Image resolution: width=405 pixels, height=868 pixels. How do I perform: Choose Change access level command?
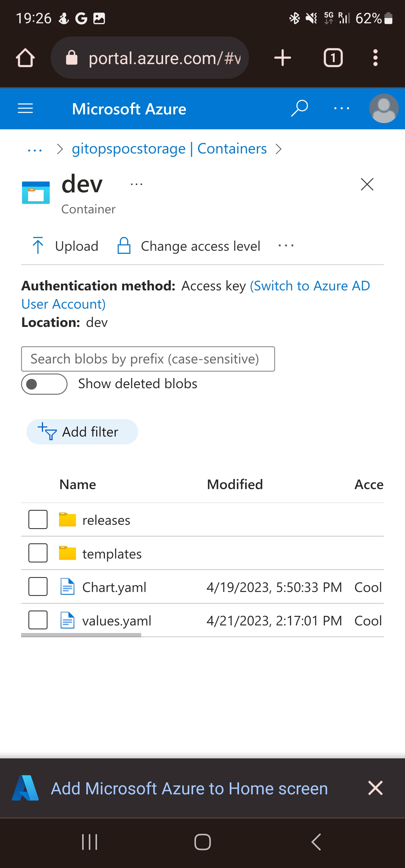click(188, 246)
